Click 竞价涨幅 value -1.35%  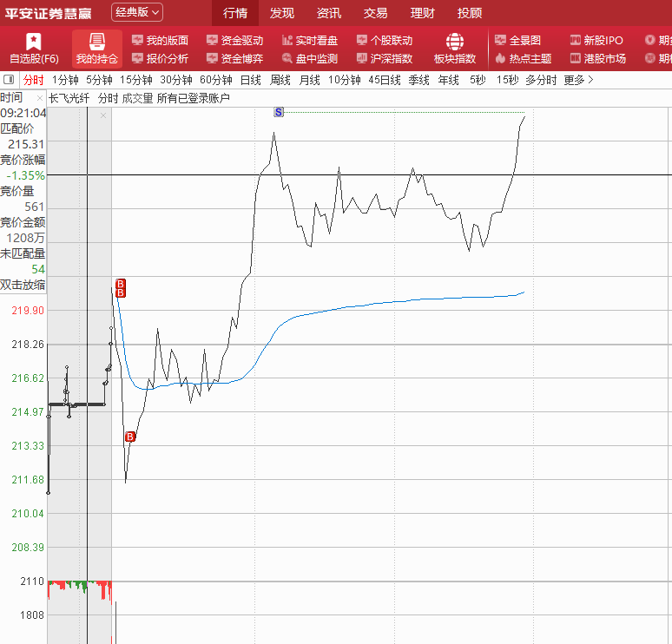click(25, 175)
